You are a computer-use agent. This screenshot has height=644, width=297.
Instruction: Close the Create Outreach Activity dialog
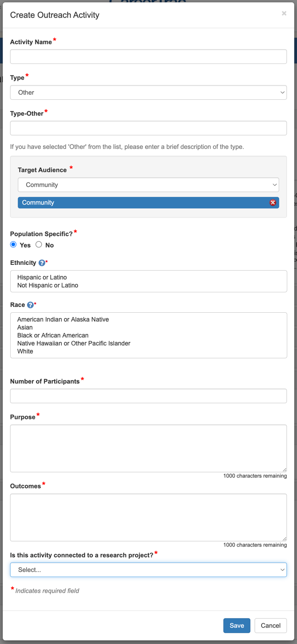[x=284, y=14]
